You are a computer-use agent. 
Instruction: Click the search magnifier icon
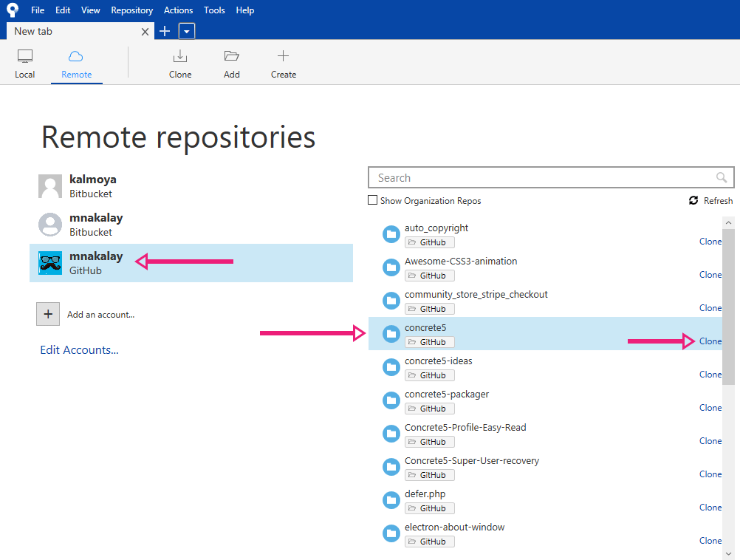[721, 177]
